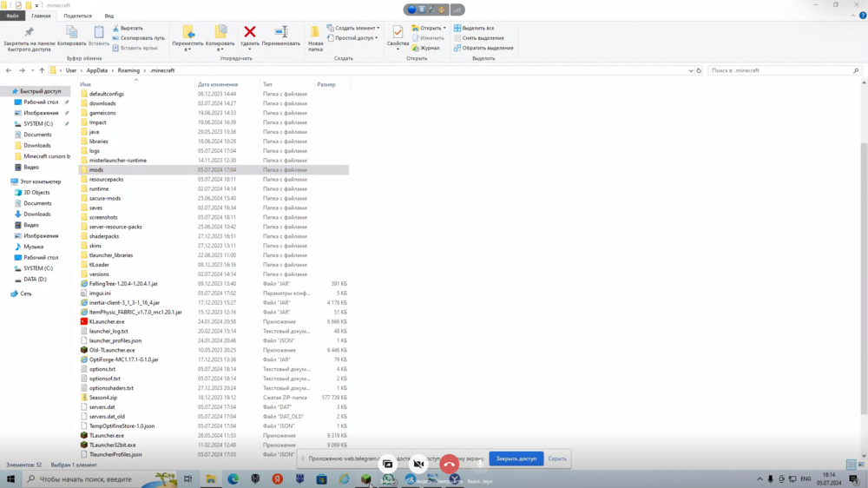Image resolution: width=868 pixels, height=488 pixels.
Task: End the call with red button
Action: tap(449, 464)
